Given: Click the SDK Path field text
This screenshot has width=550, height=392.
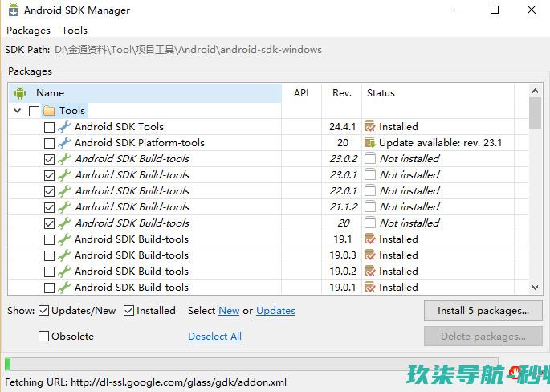Looking at the screenshot, I should pyautogui.click(x=188, y=50).
